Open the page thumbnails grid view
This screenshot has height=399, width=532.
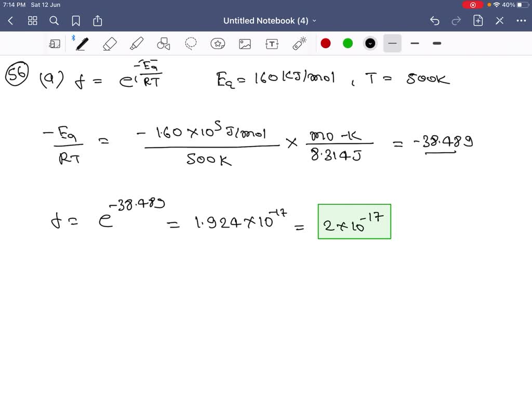coord(32,21)
